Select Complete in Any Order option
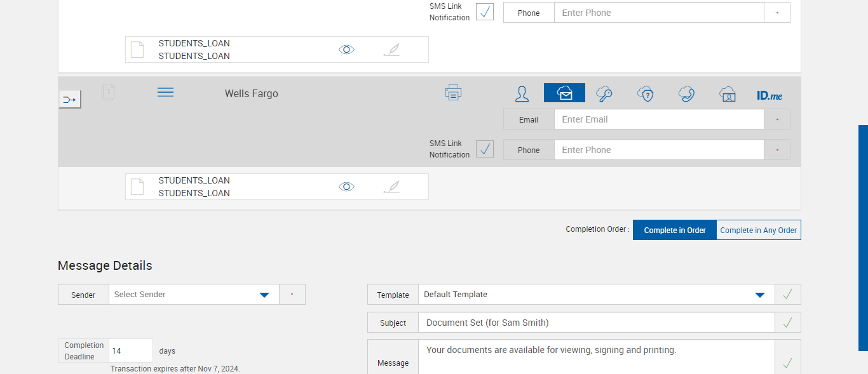 tap(759, 230)
